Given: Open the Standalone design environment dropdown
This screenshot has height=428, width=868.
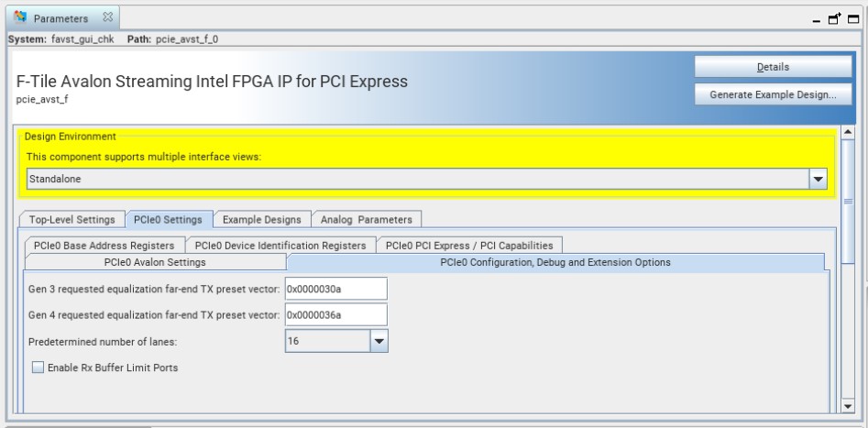Looking at the screenshot, I should 820,179.
